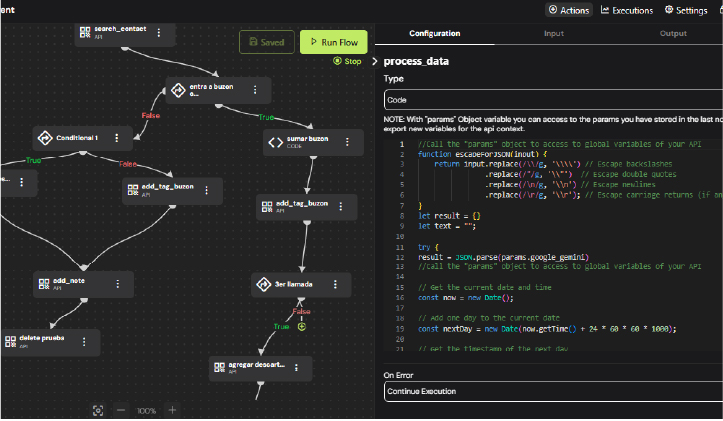This screenshot has height=421, width=723.
Task: Switch to the Input tab
Action: 553,33
